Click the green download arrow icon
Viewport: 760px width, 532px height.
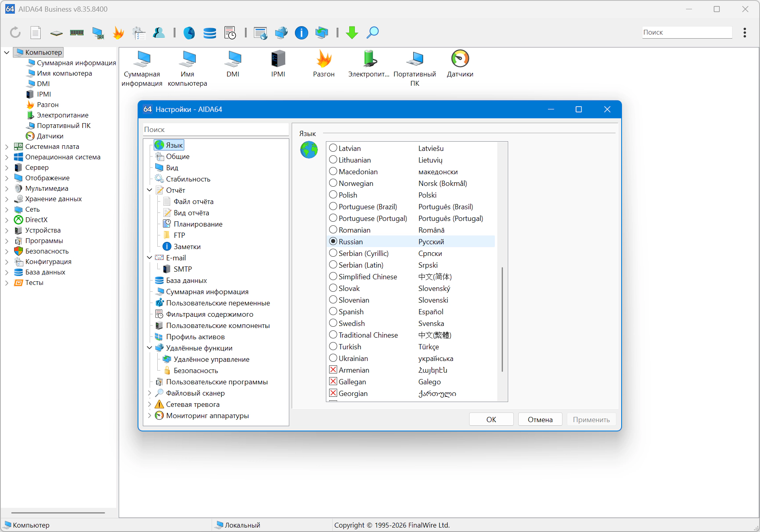[352, 33]
